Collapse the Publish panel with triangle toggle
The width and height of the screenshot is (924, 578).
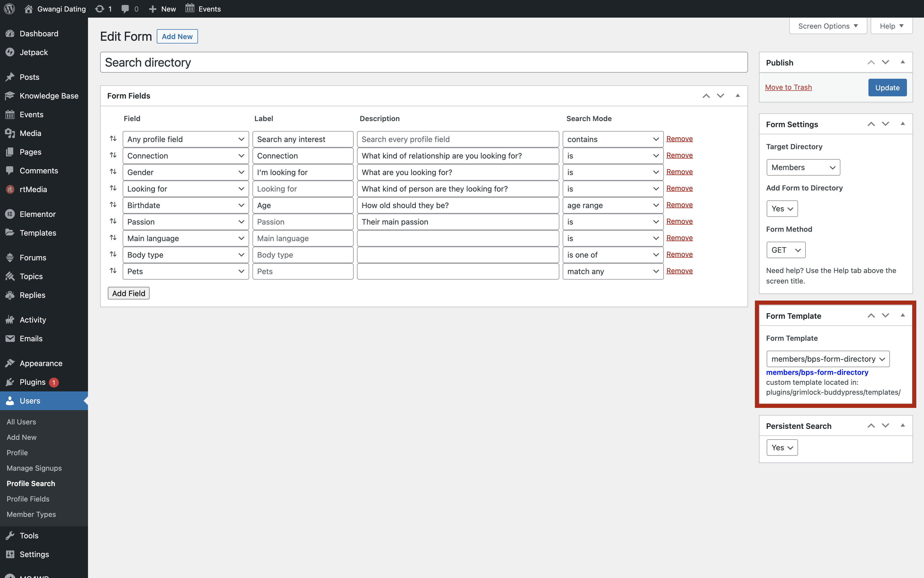coord(903,62)
